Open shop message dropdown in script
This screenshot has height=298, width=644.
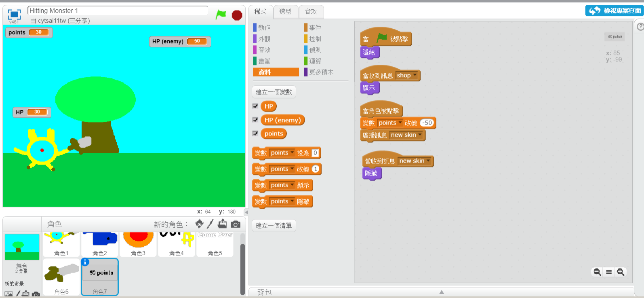407,75
